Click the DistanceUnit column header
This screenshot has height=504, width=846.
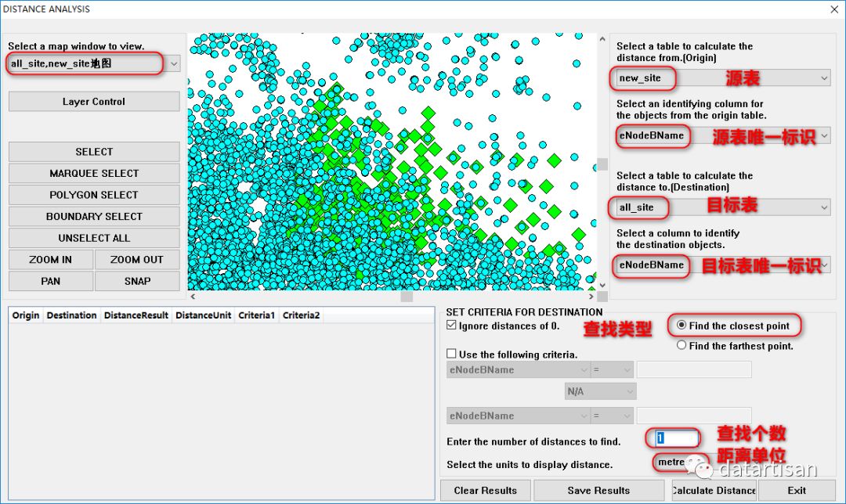pos(204,315)
